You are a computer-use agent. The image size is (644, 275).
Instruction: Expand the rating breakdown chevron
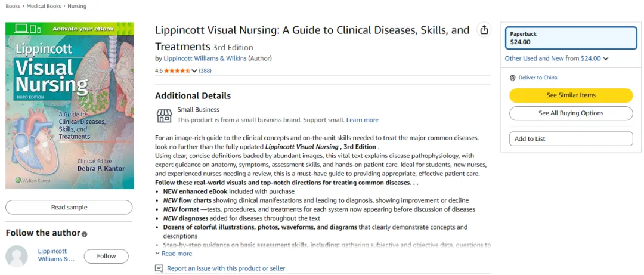point(194,70)
